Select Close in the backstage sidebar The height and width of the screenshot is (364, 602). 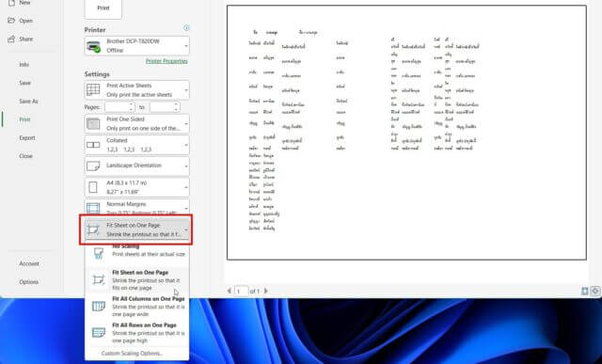click(25, 156)
